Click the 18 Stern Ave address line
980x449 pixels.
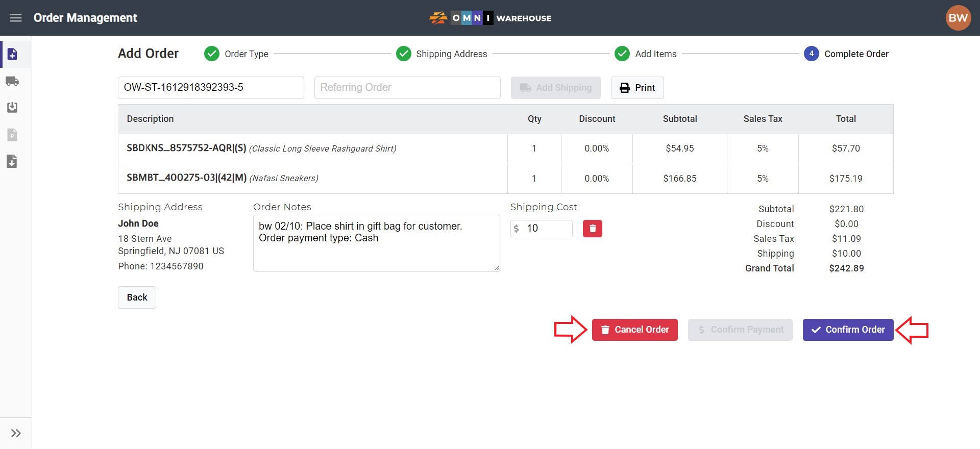click(x=145, y=239)
